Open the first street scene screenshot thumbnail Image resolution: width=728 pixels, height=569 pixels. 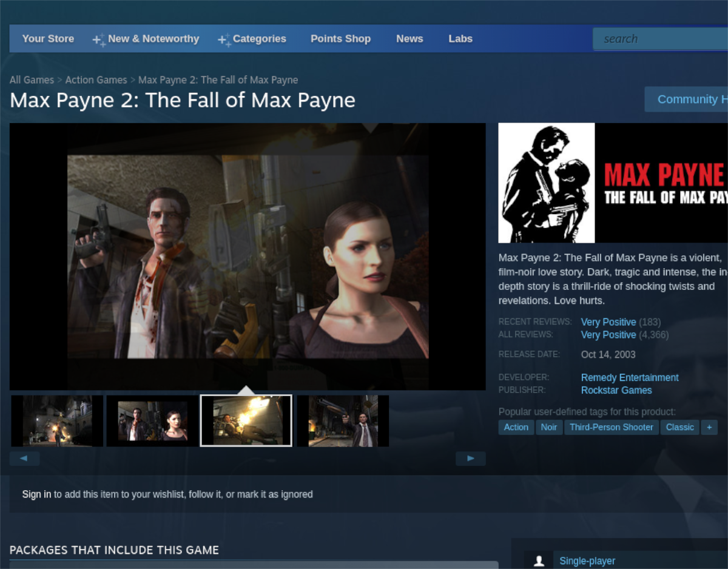[x=57, y=421]
